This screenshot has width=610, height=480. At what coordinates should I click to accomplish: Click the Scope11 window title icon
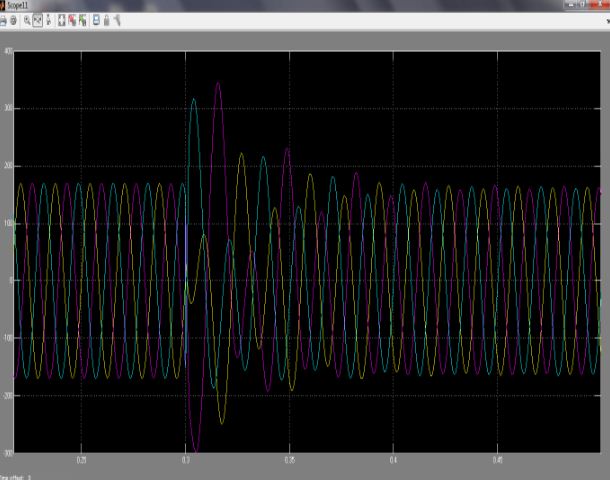click(x=2, y=5)
